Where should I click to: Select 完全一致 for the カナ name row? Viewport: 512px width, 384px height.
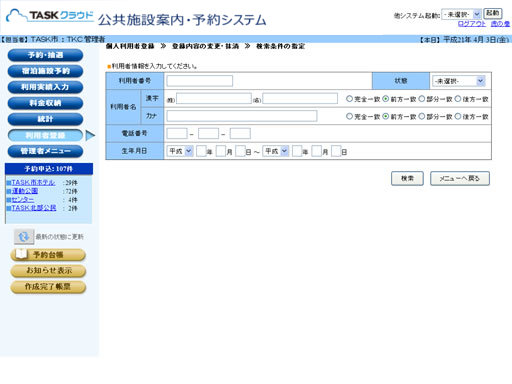[x=349, y=116]
